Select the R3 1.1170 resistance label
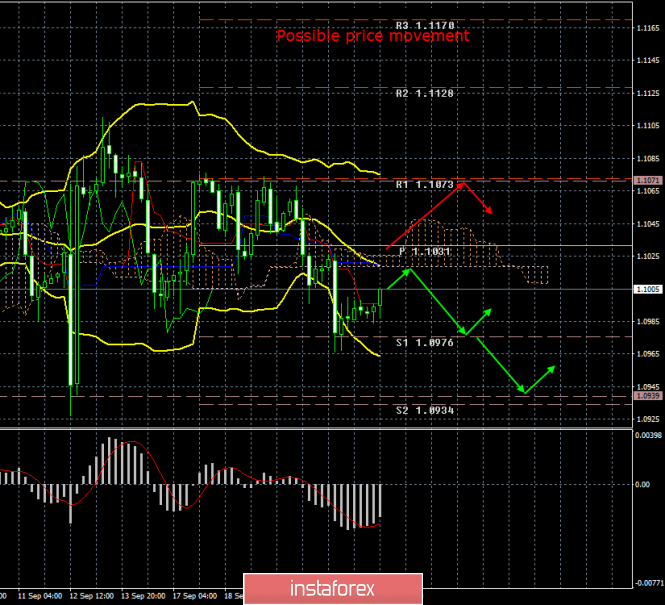The width and height of the screenshot is (665, 605). pyautogui.click(x=424, y=24)
